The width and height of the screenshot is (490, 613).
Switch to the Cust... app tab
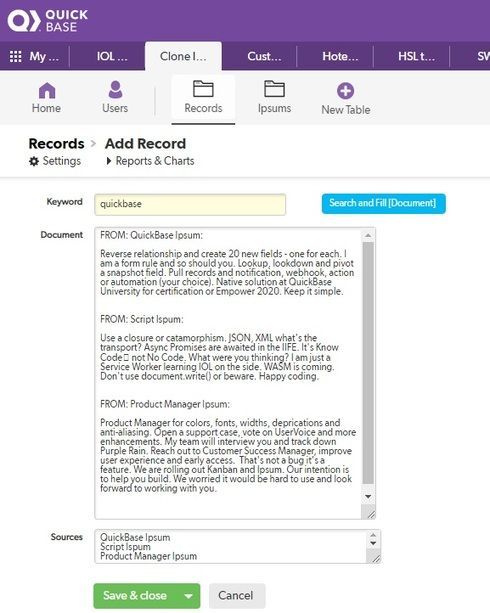point(264,57)
